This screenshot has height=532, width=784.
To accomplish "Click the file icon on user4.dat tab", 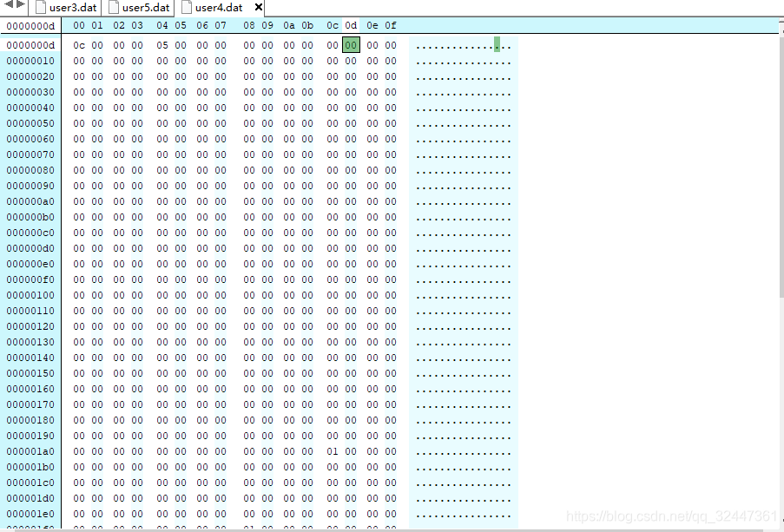I will click(187, 8).
